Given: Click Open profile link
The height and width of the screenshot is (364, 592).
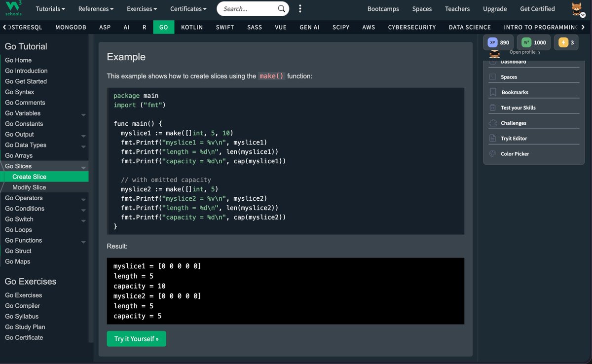Looking at the screenshot, I should [x=524, y=52].
